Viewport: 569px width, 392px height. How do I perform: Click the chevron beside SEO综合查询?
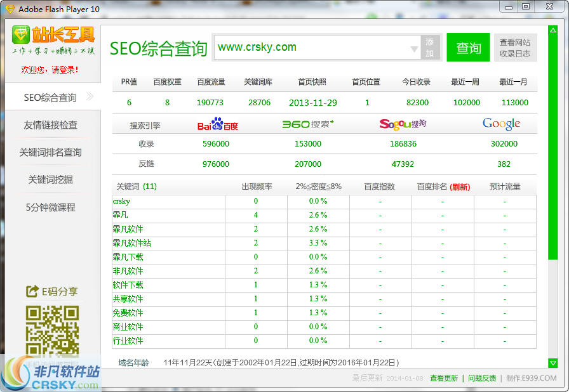pyautogui.click(x=90, y=96)
